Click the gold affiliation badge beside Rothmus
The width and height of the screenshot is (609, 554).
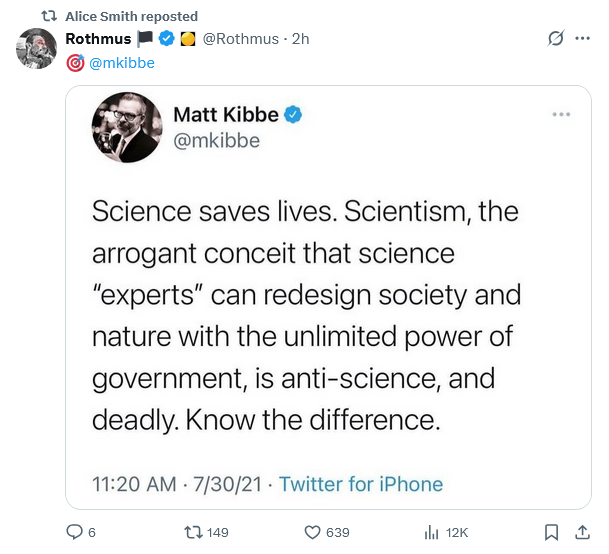186,39
